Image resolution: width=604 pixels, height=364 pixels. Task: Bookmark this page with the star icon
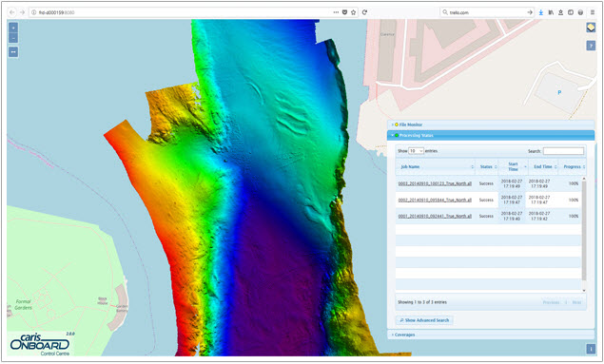[x=353, y=12]
